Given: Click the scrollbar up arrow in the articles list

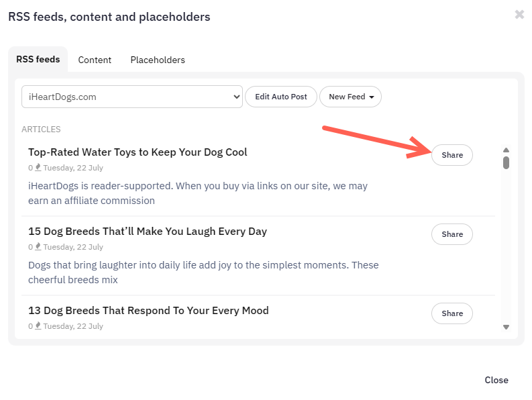Looking at the screenshot, I should click(x=506, y=150).
